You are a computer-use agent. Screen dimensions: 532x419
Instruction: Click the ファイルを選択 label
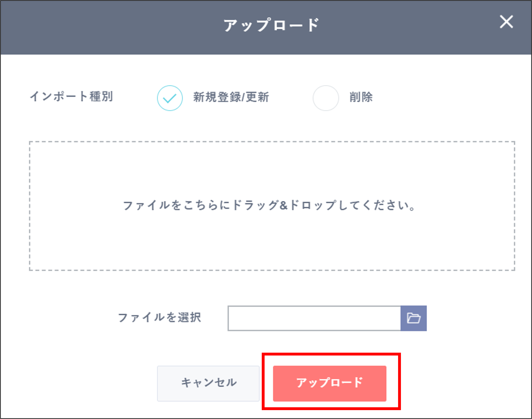click(160, 317)
